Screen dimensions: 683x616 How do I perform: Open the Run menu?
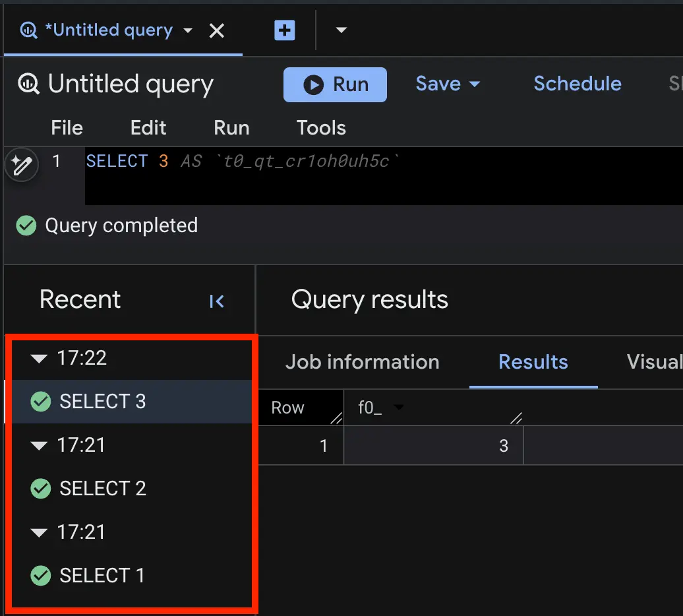pyautogui.click(x=231, y=128)
